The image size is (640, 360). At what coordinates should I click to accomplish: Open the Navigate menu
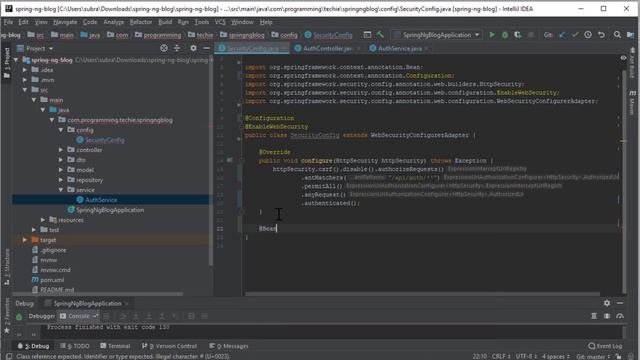click(65, 22)
